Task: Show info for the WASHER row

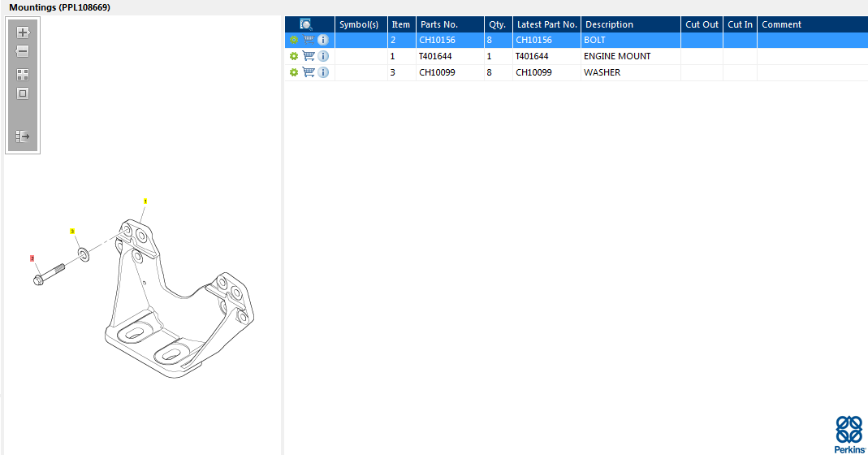Action: [323, 72]
